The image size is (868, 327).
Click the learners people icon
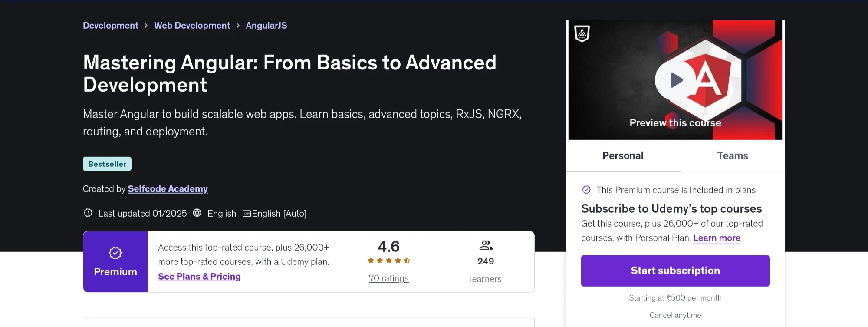(x=486, y=245)
